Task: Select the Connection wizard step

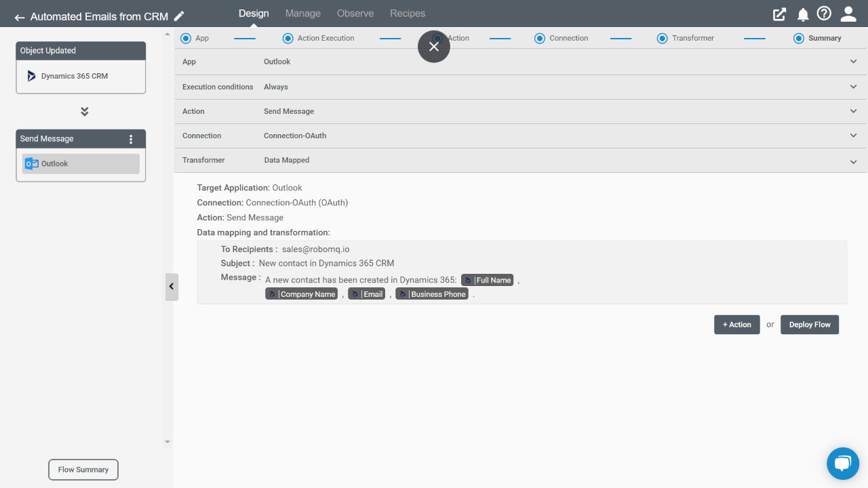Action: (x=561, y=38)
